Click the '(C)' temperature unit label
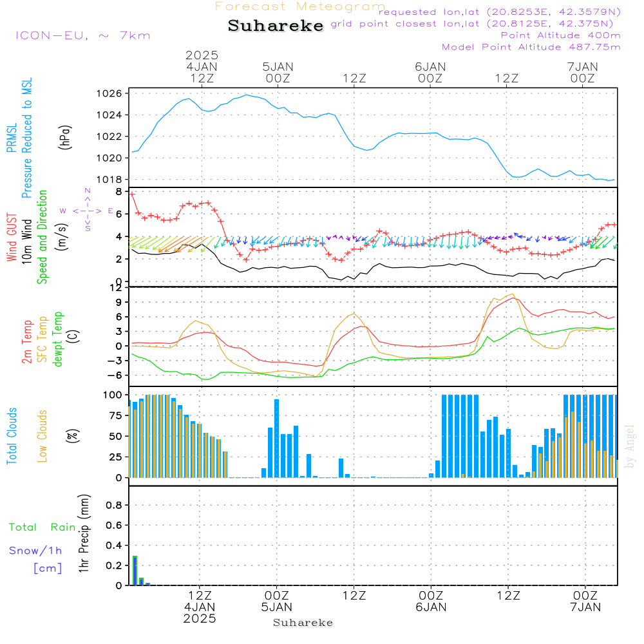644x644 pixels. pyautogui.click(x=73, y=336)
